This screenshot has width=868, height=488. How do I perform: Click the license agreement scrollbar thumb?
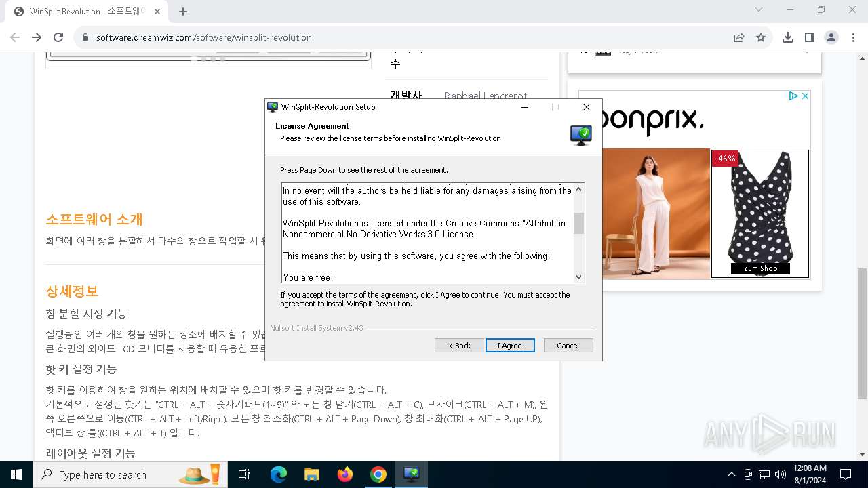coord(578,223)
